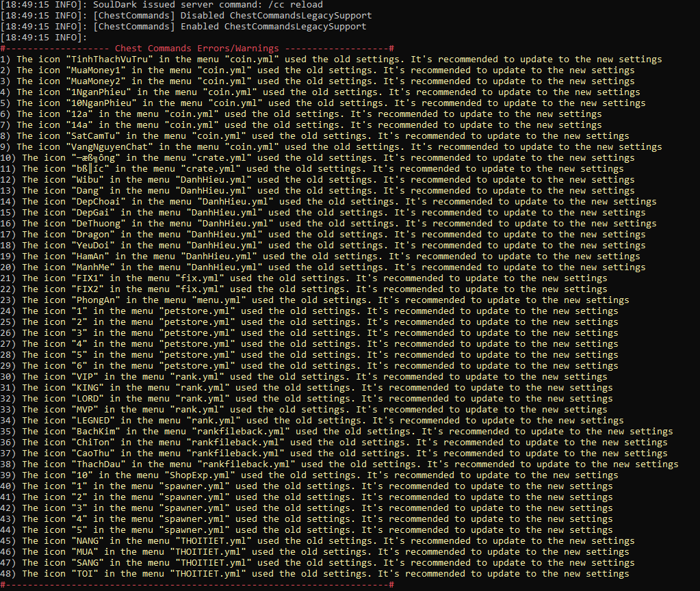Image resolution: width=700 pixels, height=591 pixels.
Task: Click warning for icon "FIX2" in fix.yml
Action: pos(304,289)
